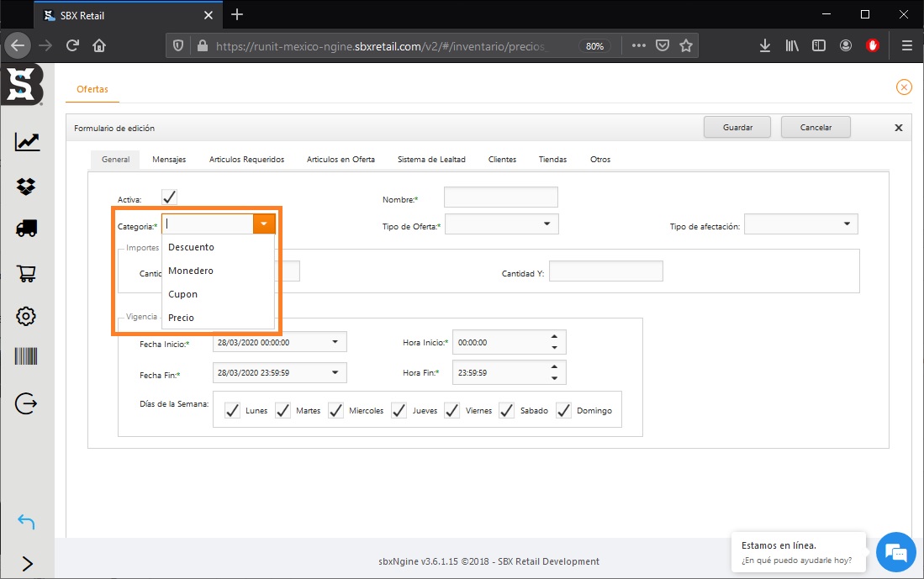The height and width of the screenshot is (579, 924).
Task: Uncheck the Viernes checkbox
Action: tap(452, 411)
